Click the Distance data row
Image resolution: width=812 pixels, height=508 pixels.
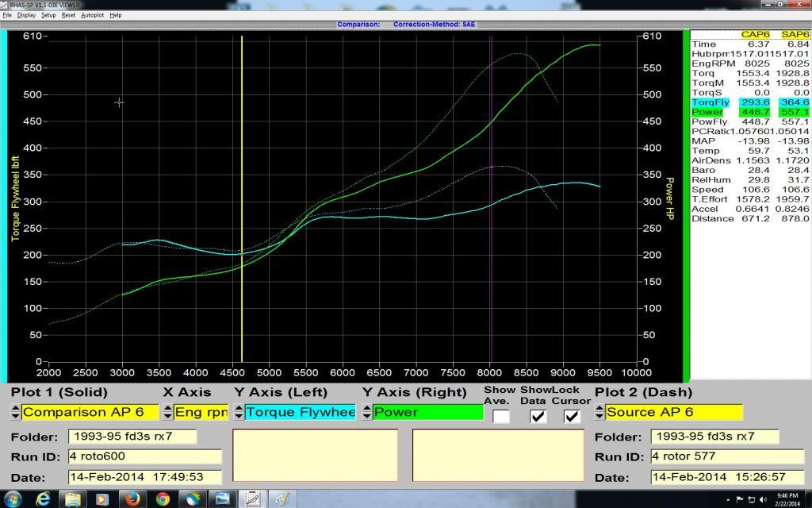coord(750,219)
